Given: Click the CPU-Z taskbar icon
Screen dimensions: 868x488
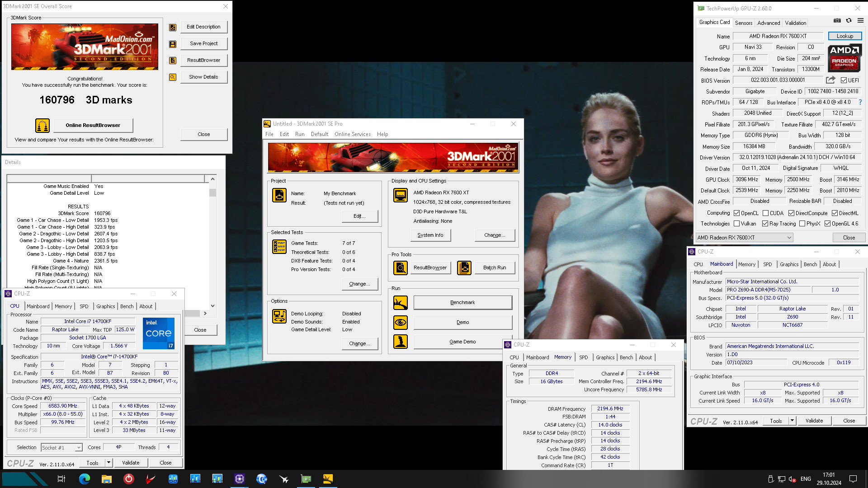Looking at the screenshot, I should 240,479.
